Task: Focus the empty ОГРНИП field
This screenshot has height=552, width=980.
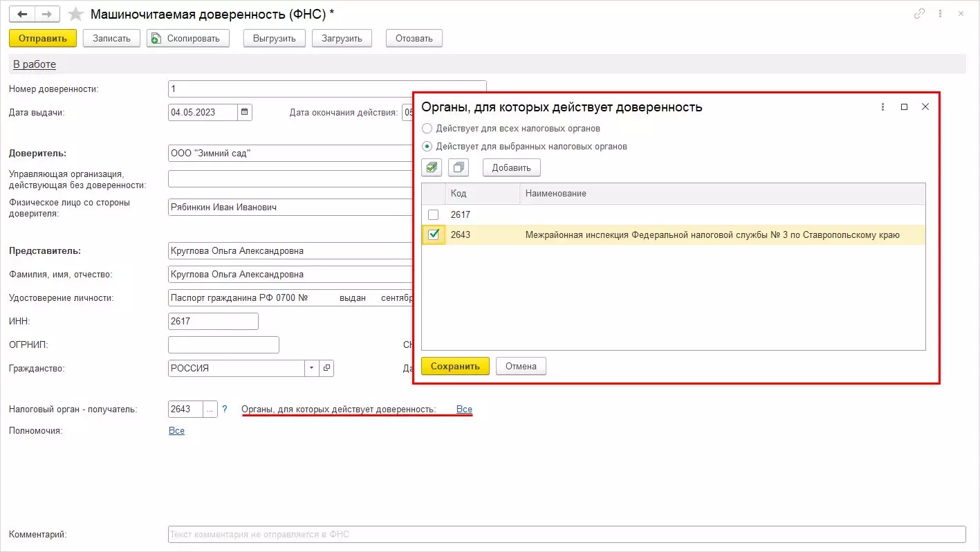Action: pos(223,344)
